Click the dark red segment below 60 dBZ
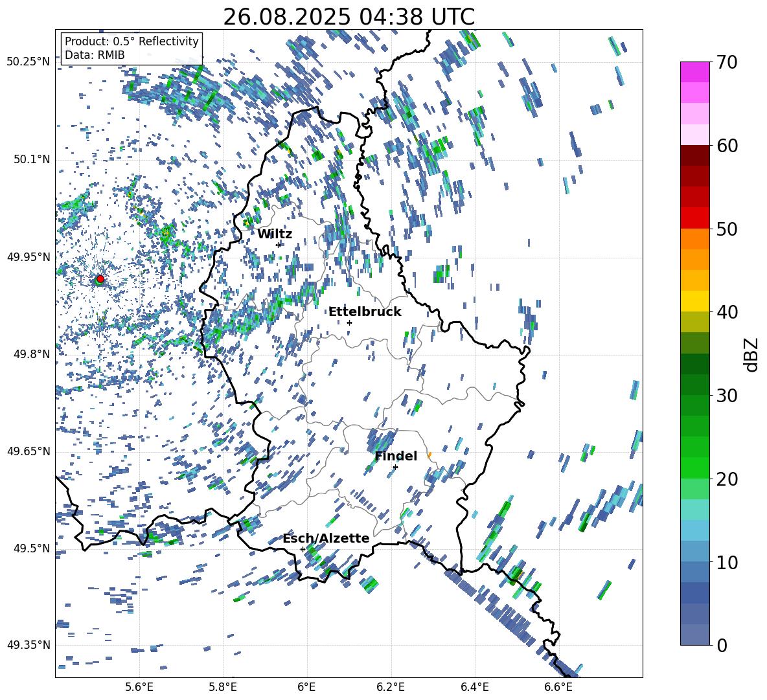 pos(694,155)
